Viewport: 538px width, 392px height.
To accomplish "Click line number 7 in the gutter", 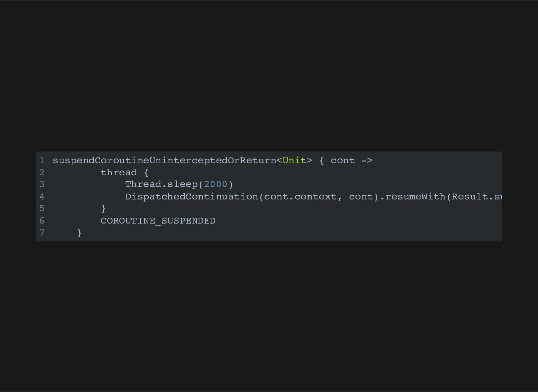I will [x=42, y=233].
